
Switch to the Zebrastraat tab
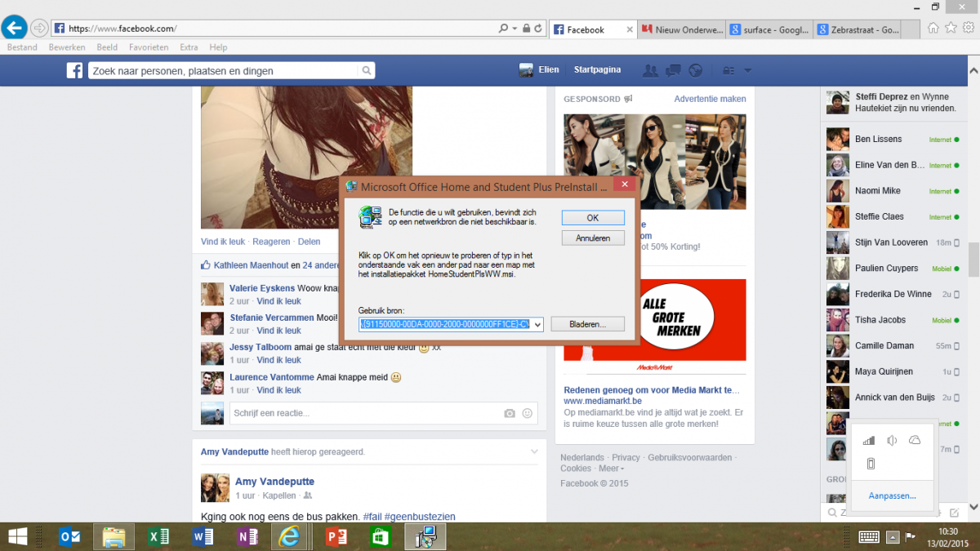[858, 29]
